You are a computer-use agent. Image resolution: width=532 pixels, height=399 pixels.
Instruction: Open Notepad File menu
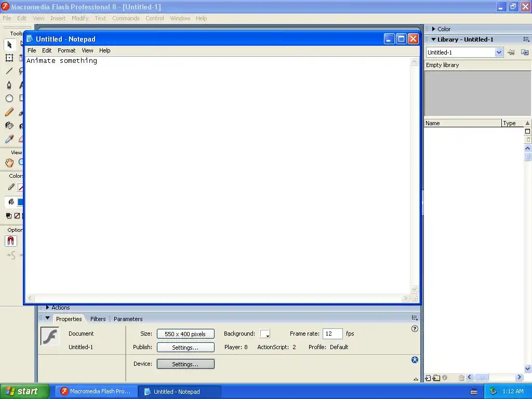[x=32, y=50]
